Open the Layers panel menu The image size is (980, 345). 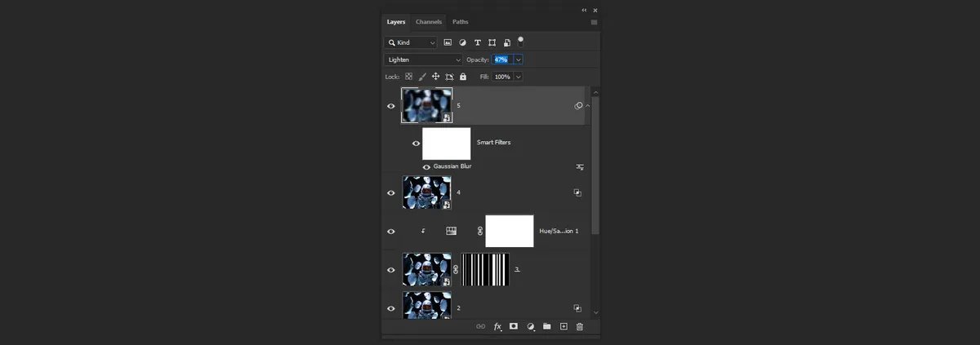594,22
